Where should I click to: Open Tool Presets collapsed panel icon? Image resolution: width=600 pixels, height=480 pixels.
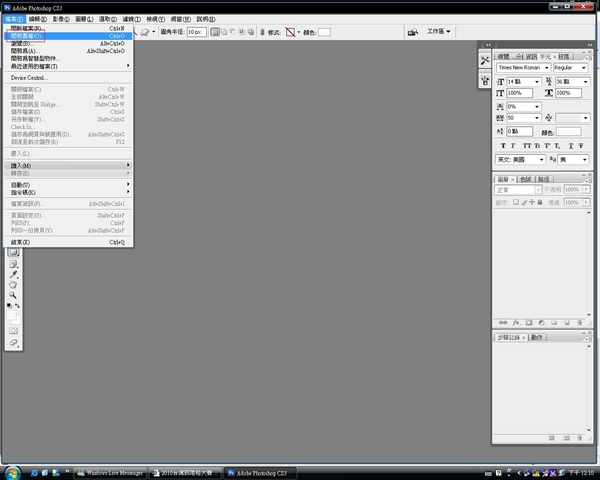pyautogui.click(x=485, y=60)
